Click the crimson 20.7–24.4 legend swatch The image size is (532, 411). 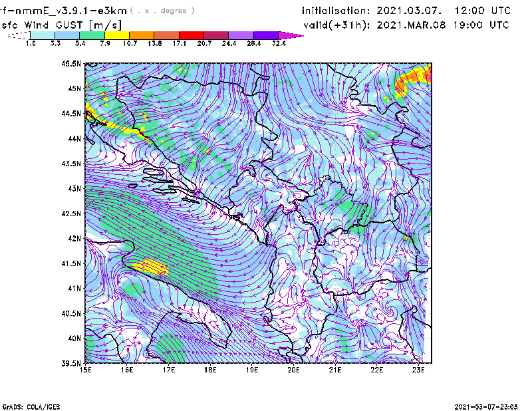click(216, 35)
